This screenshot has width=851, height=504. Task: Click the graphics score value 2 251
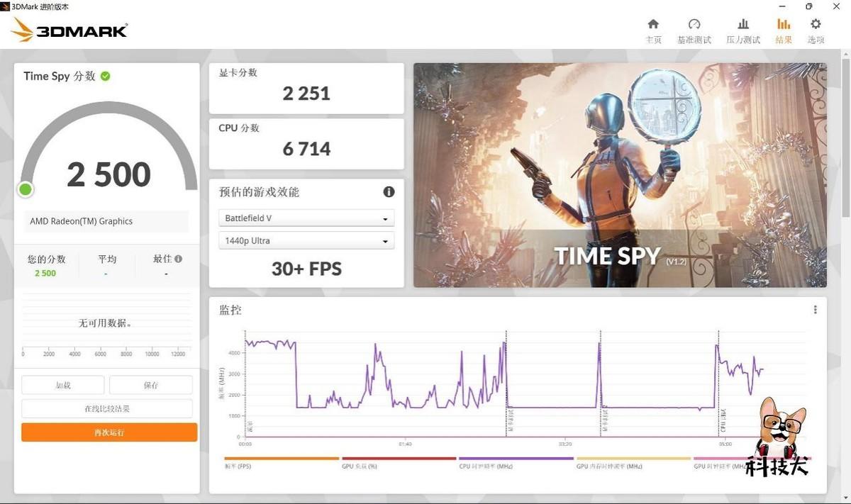(306, 94)
